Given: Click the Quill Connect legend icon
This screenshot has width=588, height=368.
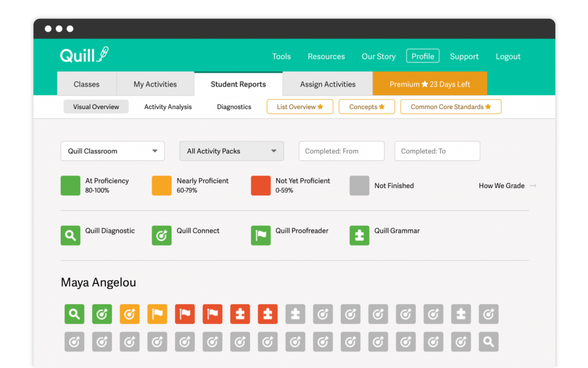Looking at the screenshot, I should pyautogui.click(x=161, y=235).
